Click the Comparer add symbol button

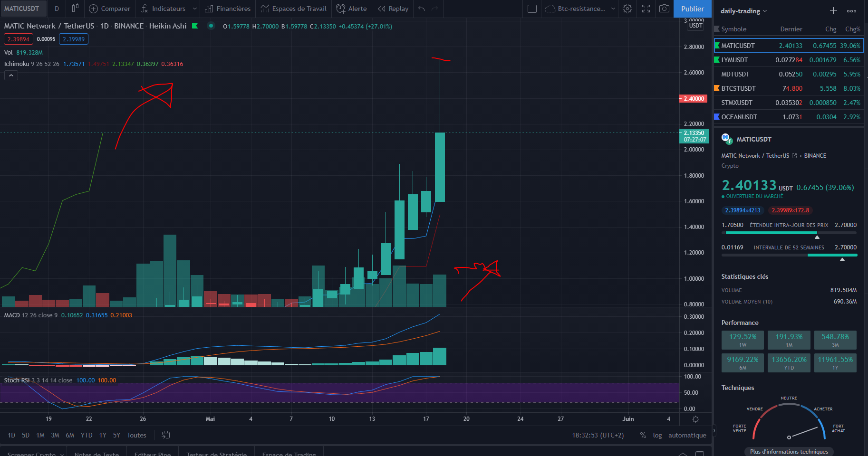point(110,9)
